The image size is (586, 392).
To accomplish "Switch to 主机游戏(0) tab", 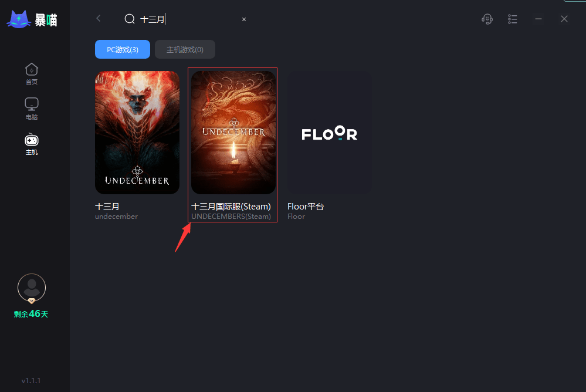I will coord(185,50).
